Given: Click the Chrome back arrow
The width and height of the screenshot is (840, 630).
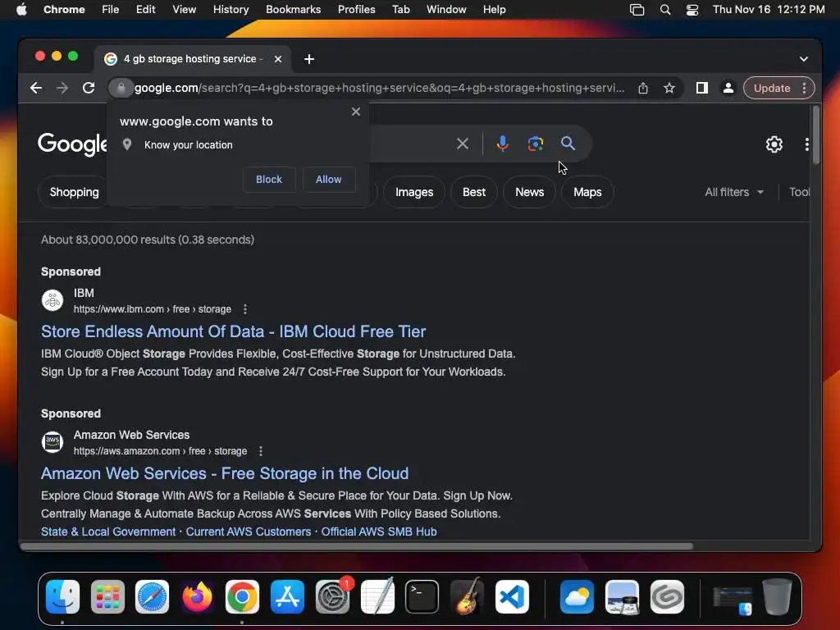Looking at the screenshot, I should click(36, 88).
